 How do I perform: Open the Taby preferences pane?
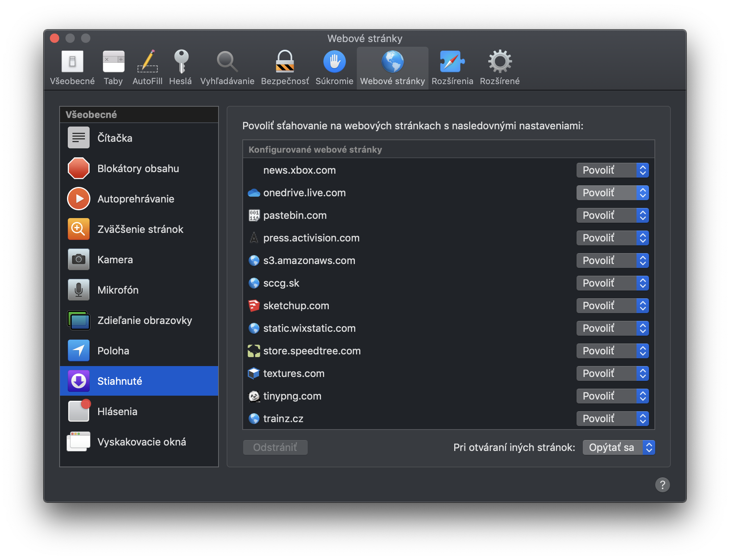click(113, 62)
